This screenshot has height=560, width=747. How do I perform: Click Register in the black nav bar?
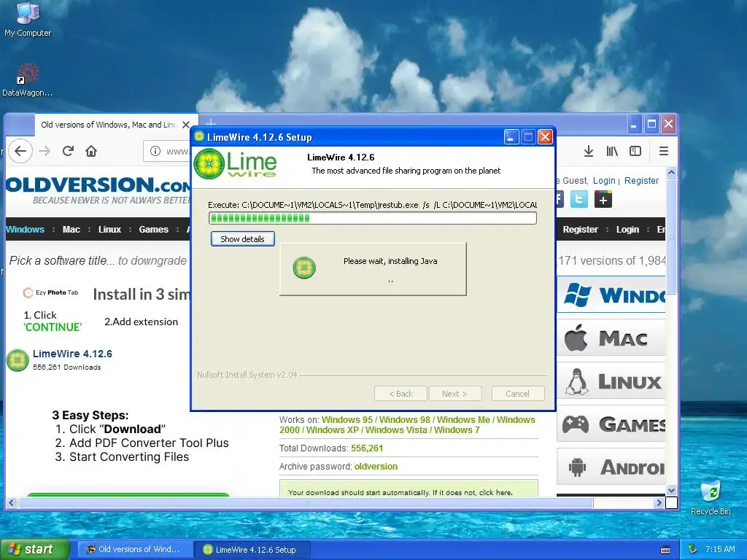(580, 229)
